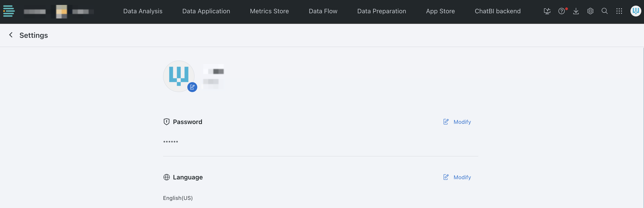Edit the avatar using the blue pencil badge

(192, 87)
